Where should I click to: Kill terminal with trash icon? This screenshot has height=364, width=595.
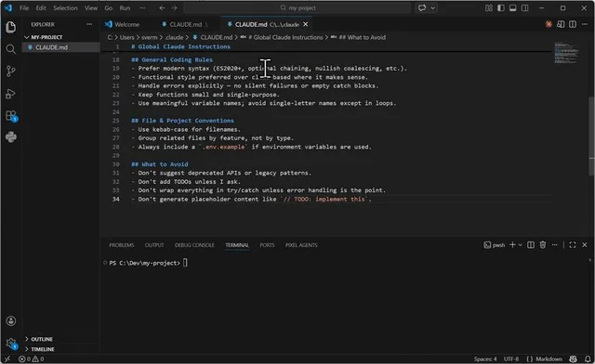click(543, 245)
